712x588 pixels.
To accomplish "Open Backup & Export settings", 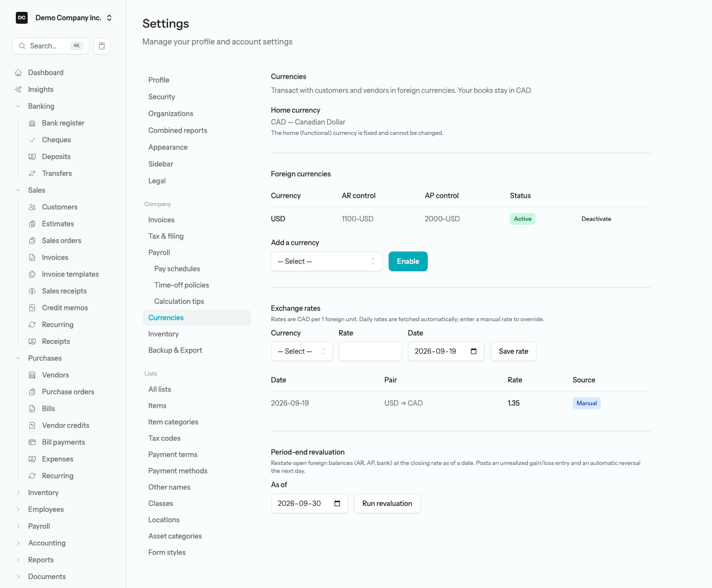I will point(197,350).
